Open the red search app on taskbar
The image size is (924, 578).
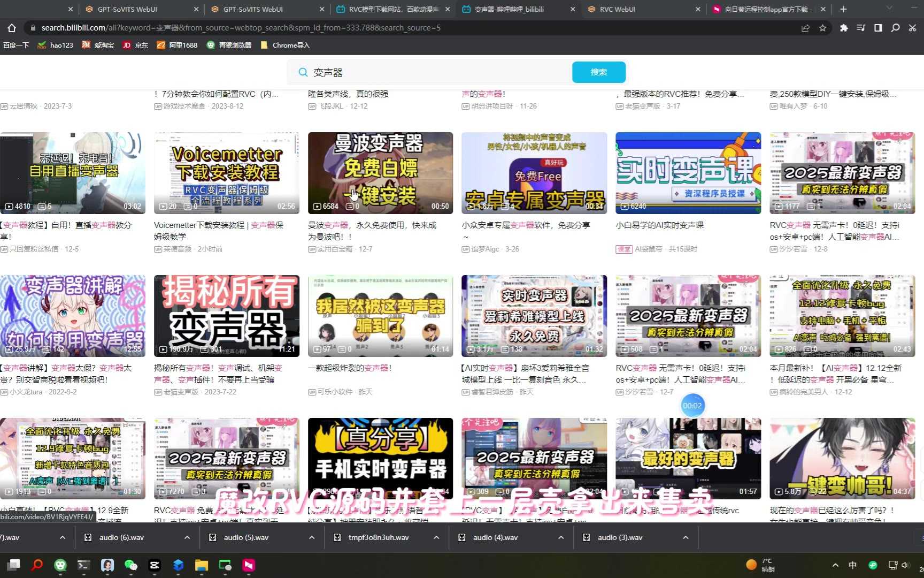[x=37, y=565]
